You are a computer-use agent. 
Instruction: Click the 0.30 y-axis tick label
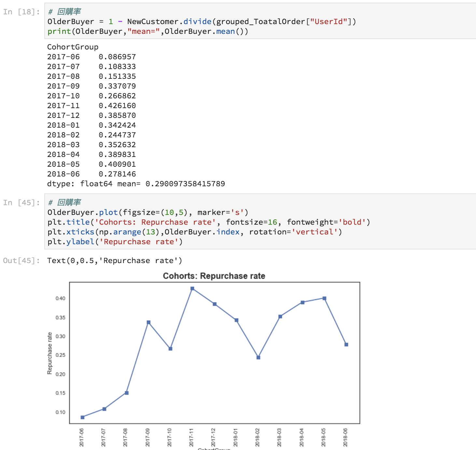coord(61,336)
